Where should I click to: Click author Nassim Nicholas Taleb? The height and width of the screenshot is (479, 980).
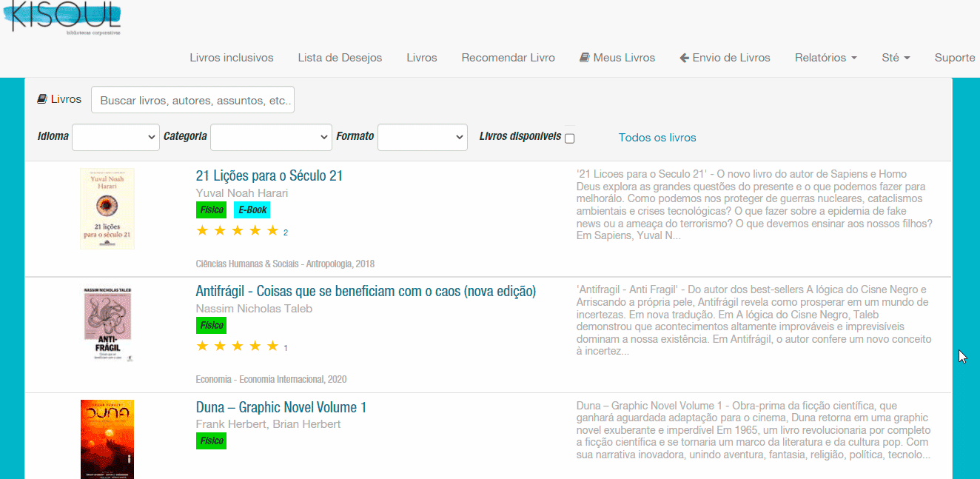(x=254, y=309)
